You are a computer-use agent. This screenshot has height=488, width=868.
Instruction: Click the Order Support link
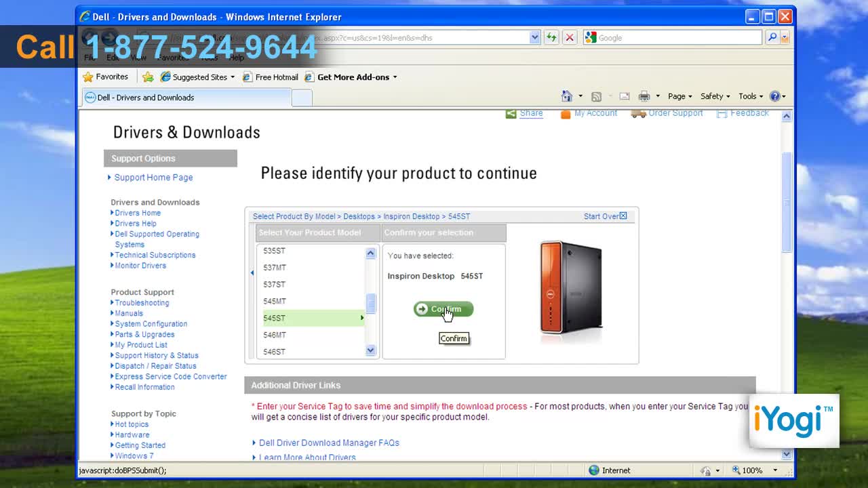point(675,113)
